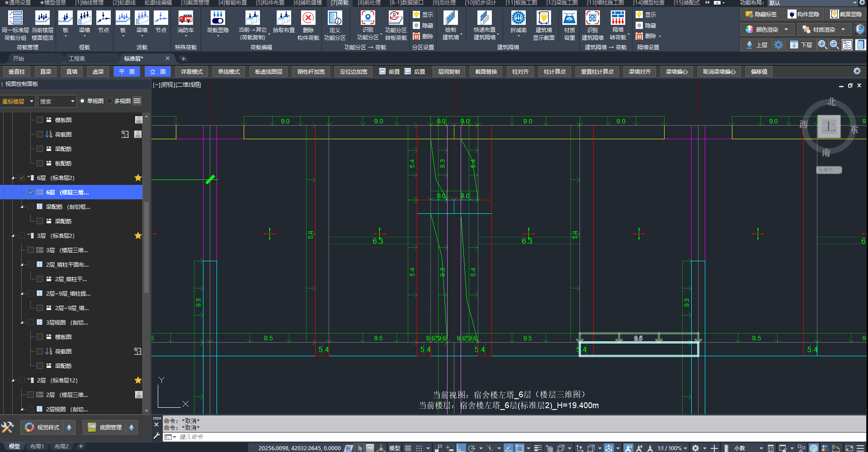Select the 多视图 radio button

coord(110,101)
